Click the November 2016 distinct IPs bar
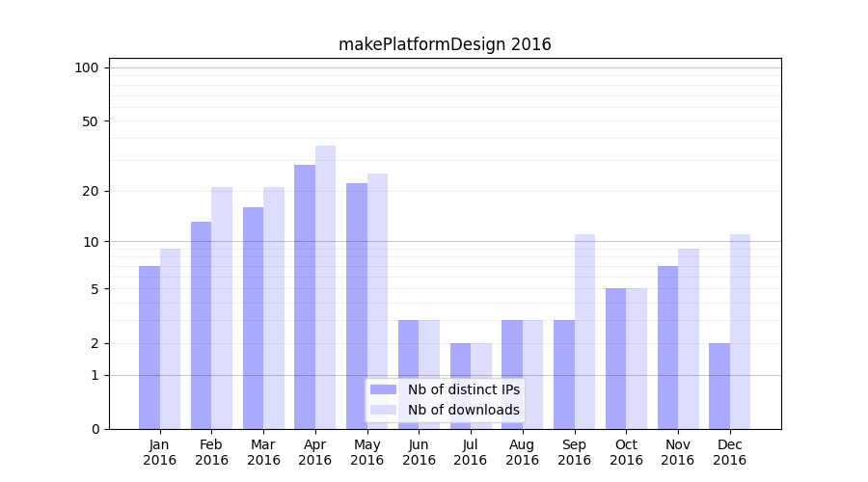This screenshot has width=868, height=482. point(667,347)
